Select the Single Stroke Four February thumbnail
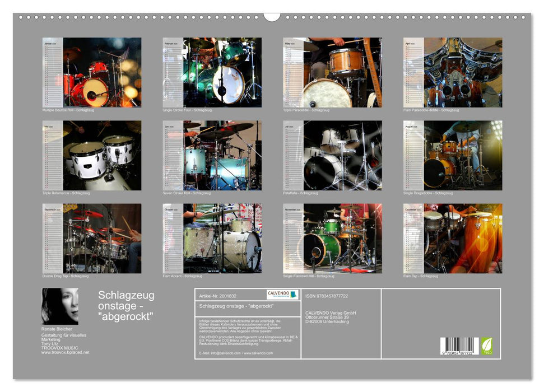This screenshot has width=544, height=392. pos(212,72)
